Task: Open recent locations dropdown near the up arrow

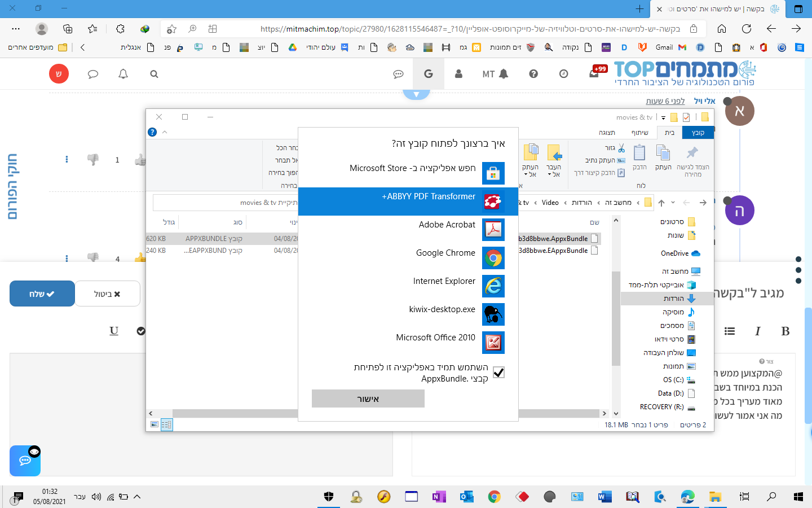Action: 673,203
